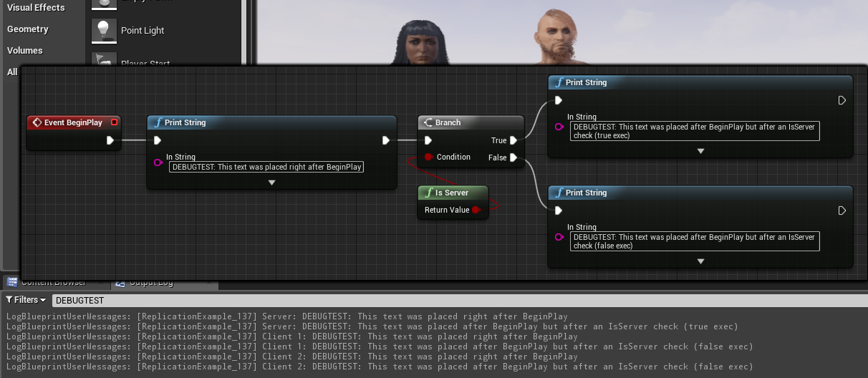Click the Is Server Return Value pin
This screenshot has width=868, height=378.
[x=476, y=210]
